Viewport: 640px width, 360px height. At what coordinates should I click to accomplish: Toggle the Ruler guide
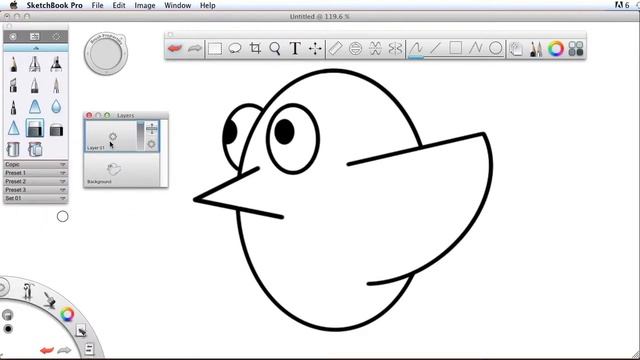(335, 49)
